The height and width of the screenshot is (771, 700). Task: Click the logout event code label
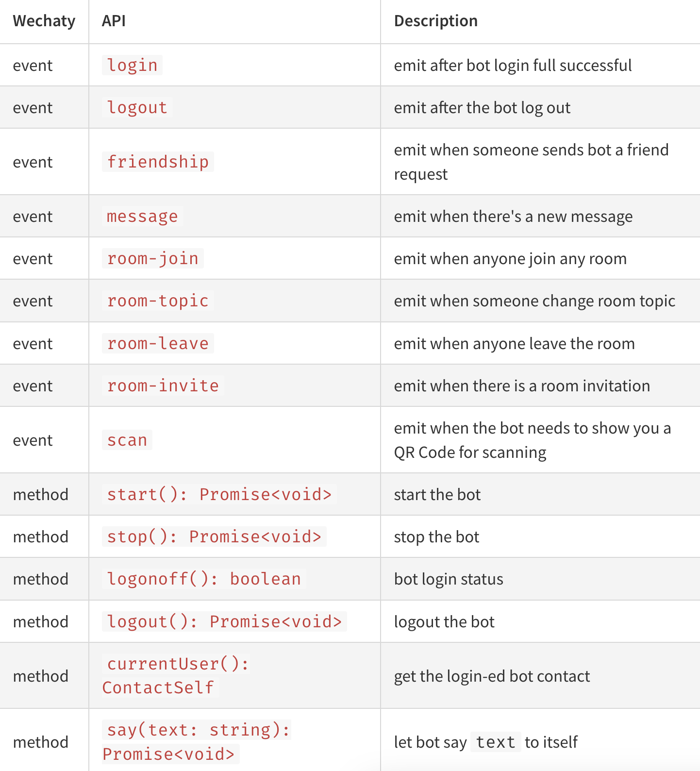tap(137, 107)
